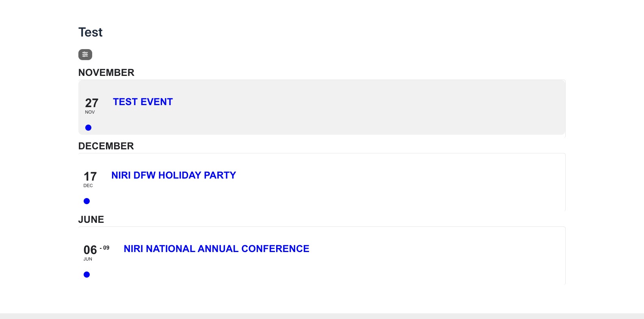Click the JUNE month heading

91,220
